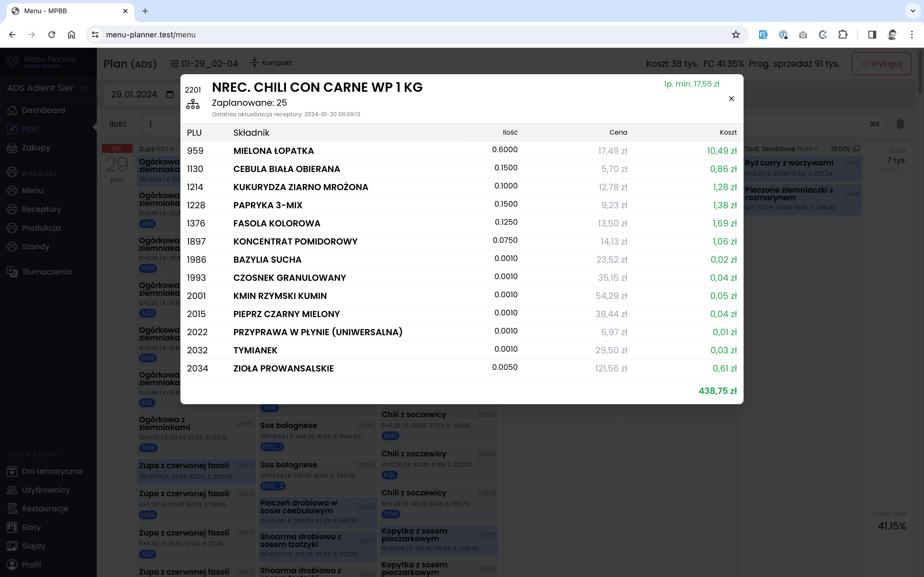
Task: Click the MIELONA ŁOPATKA ingredient row
Action: coord(273,151)
